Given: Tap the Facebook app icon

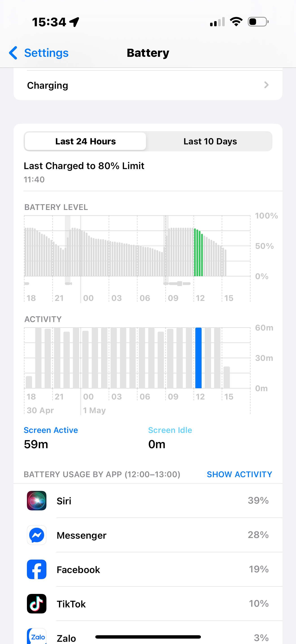Looking at the screenshot, I should [x=36, y=569].
